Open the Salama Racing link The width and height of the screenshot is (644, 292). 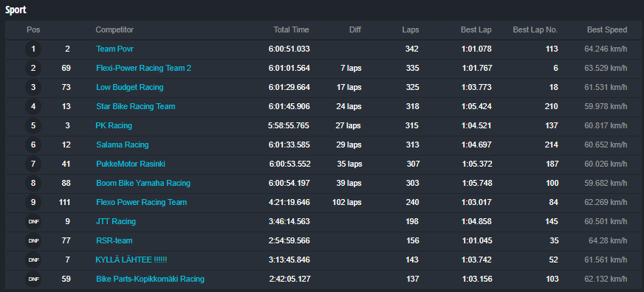click(x=123, y=145)
